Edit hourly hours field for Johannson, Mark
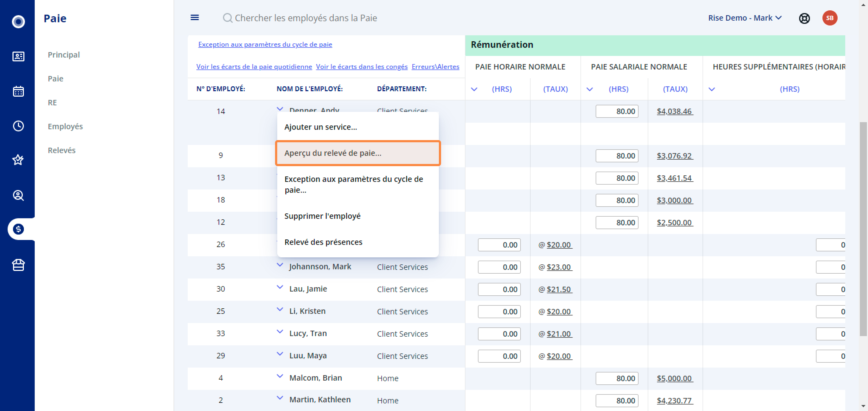Image resolution: width=868 pixels, height=411 pixels. point(499,267)
